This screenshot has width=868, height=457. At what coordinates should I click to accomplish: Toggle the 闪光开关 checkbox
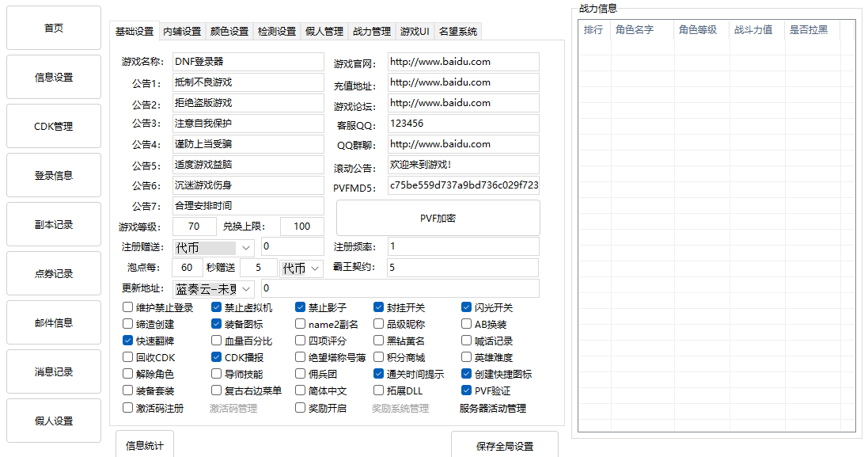click(467, 307)
